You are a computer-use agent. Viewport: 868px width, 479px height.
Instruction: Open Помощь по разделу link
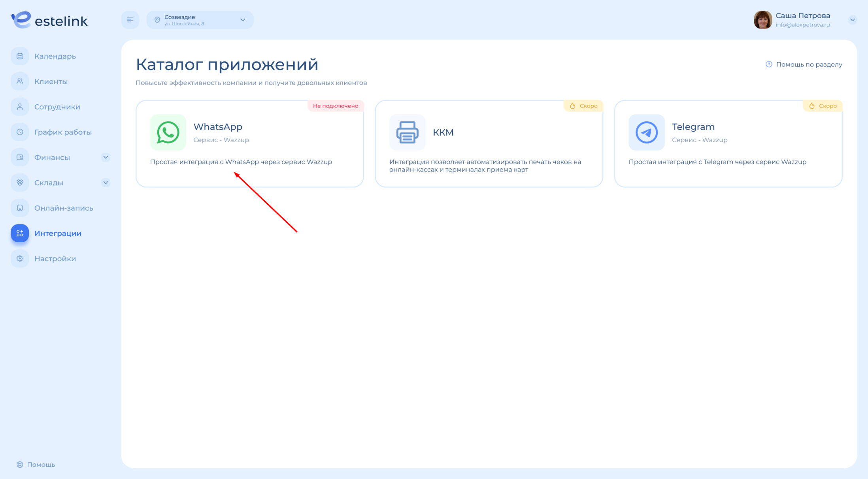coord(809,64)
